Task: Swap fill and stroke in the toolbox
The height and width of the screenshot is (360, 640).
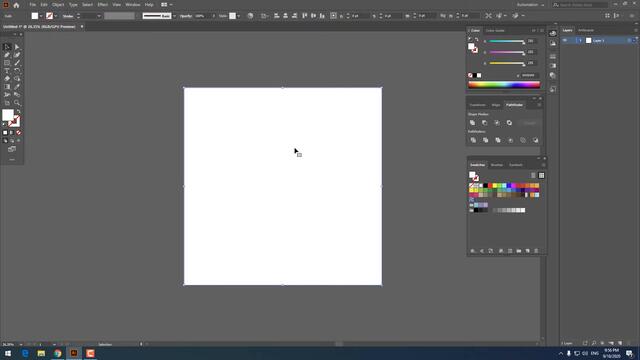Action: pyautogui.click(x=18, y=111)
